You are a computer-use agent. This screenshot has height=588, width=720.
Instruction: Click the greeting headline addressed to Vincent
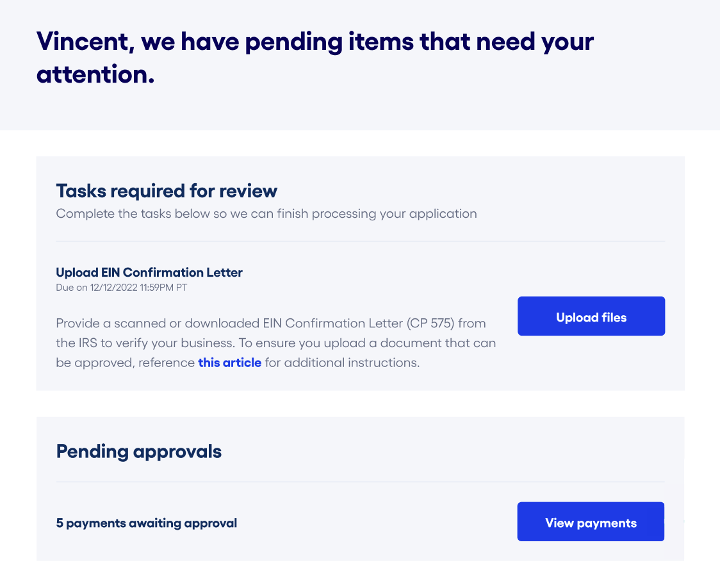(x=315, y=58)
